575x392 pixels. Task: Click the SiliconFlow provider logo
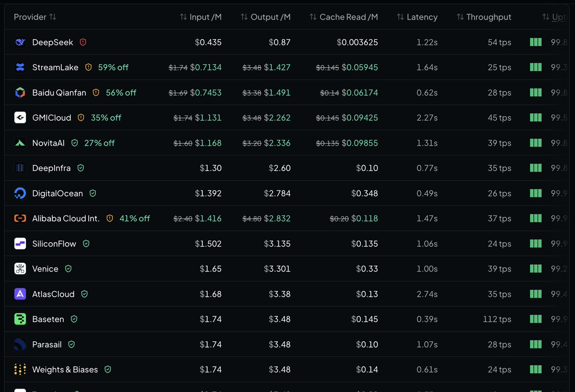[x=20, y=244]
